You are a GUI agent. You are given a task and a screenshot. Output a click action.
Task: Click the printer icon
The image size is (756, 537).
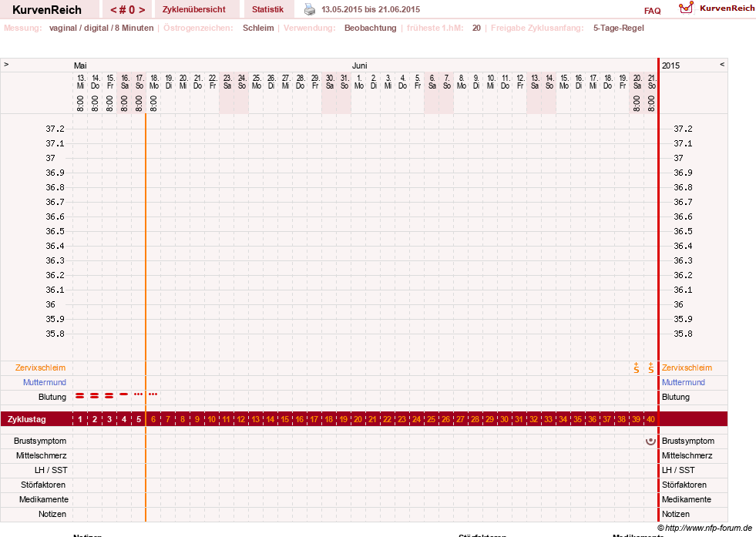(310, 9)
